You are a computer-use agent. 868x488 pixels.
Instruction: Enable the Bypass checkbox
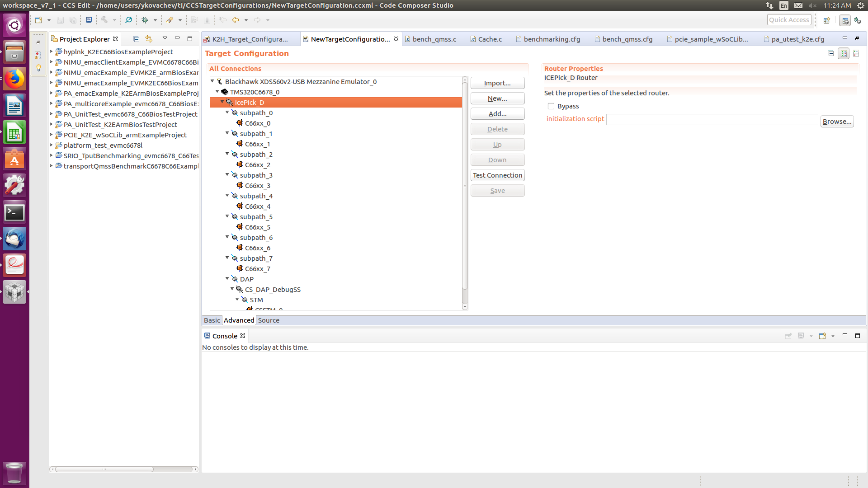551,106
